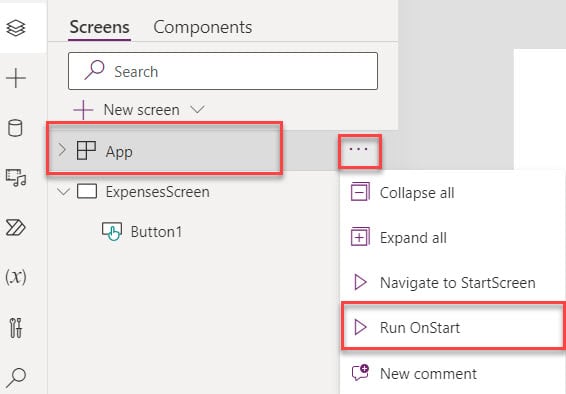Viewport: 566px width, 394px height.
Task: Collapse the ExpensesScreen node chevron
Action: tap(64, 192)
